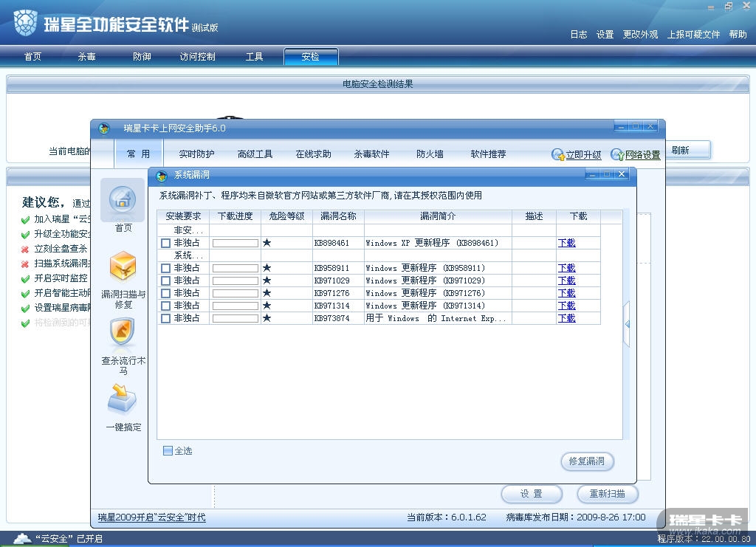Click green check beside 升级全功能安全

pos(25,234)
